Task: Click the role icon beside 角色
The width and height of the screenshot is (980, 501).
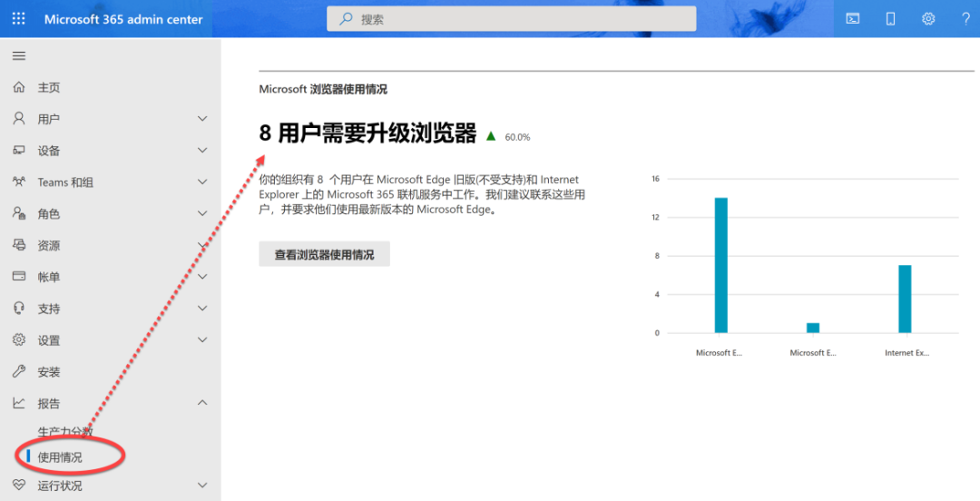Action: [19, 213]
